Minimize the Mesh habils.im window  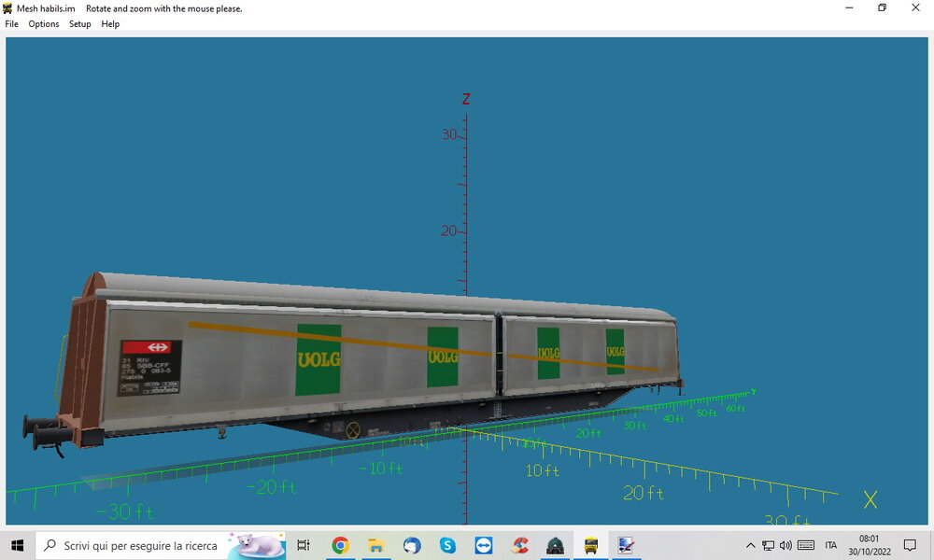pos(849,7)
